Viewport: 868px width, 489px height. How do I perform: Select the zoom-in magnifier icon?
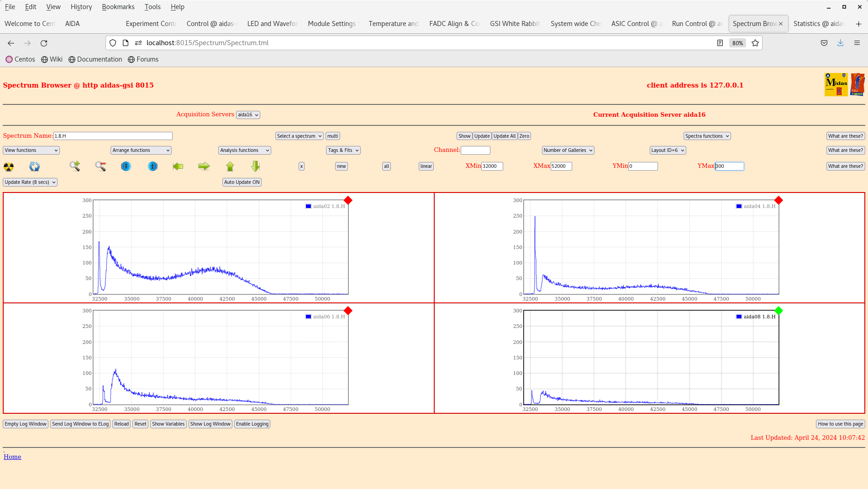click(74, 166)
